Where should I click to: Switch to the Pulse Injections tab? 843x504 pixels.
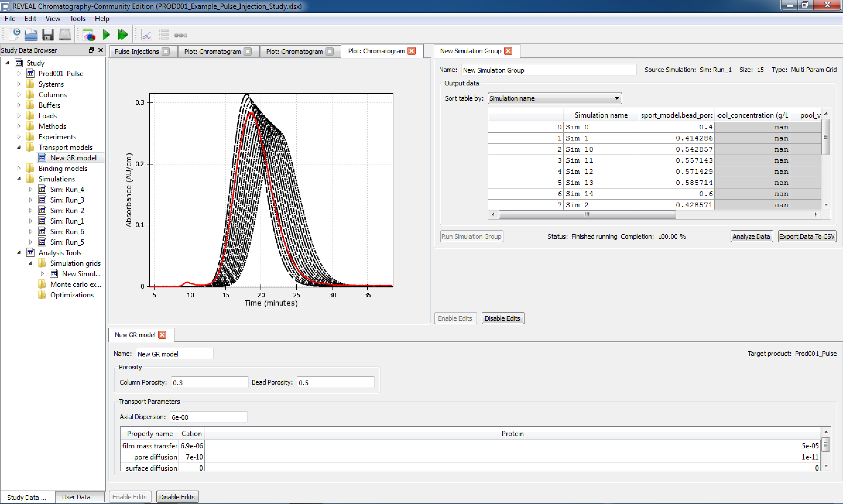136,51
